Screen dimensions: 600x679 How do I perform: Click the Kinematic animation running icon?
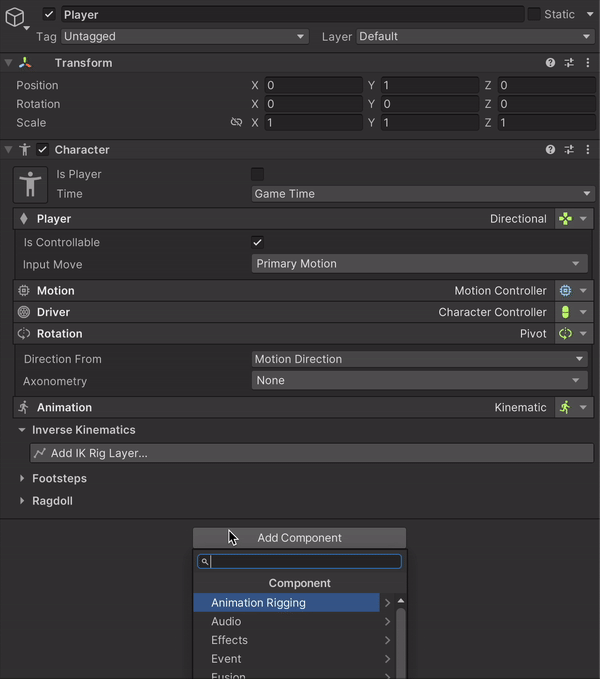565,408
